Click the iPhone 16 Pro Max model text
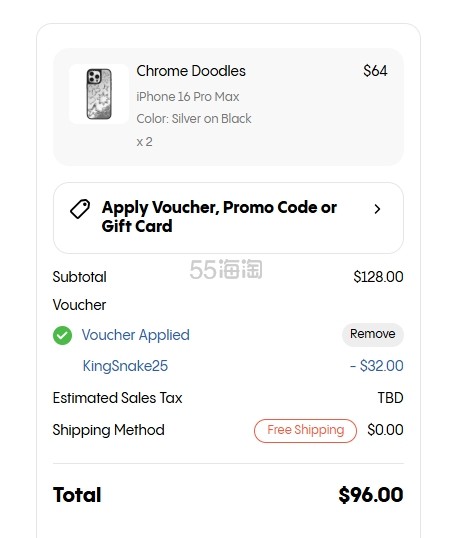 click(188, 97)
